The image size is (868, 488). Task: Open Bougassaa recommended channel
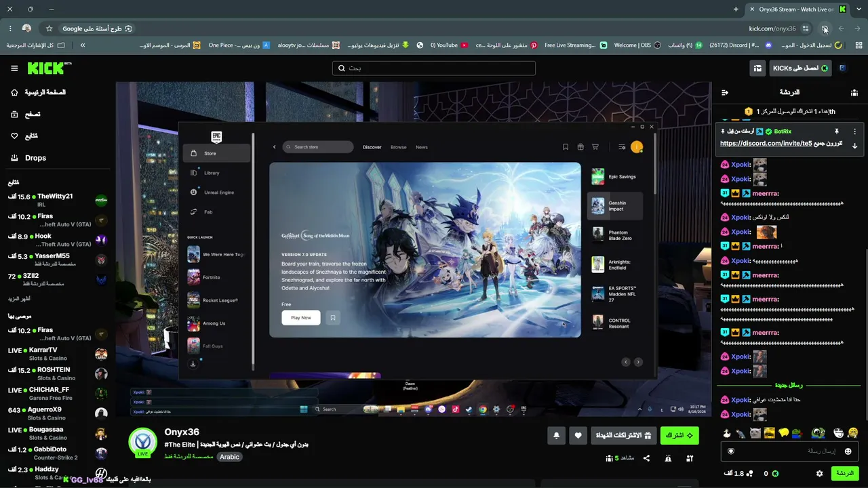tap(57, 434)
